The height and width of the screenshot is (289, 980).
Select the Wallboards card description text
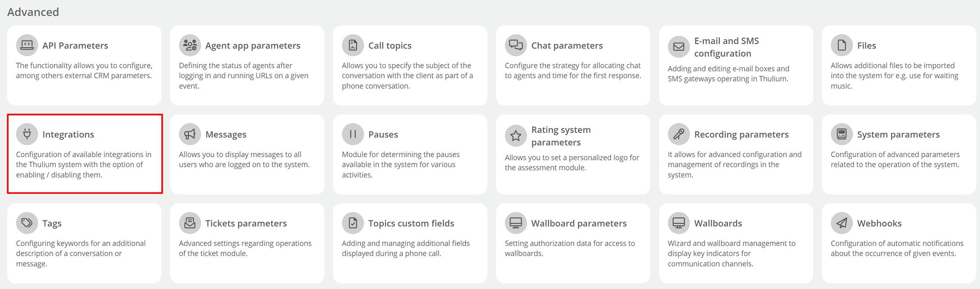click(x=732, y=254)
